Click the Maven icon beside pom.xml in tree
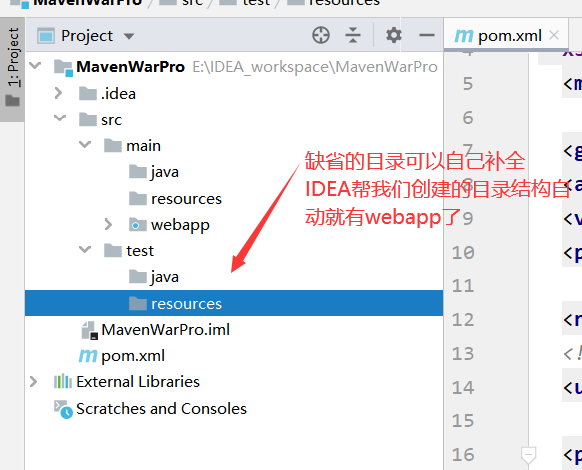Viewport: 582px width, 470px height. pos(88,356)
